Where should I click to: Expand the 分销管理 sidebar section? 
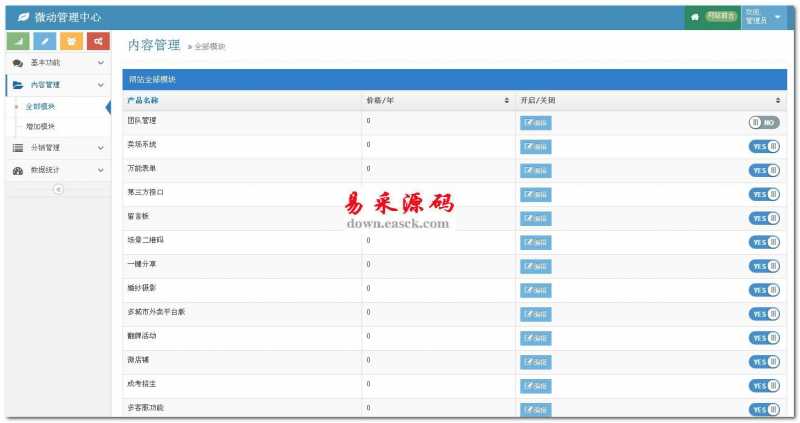pos(56,148)
